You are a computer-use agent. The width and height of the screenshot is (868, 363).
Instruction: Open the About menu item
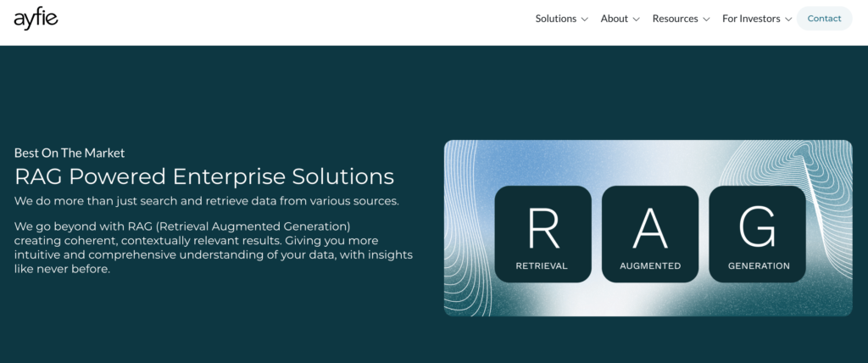pos(614,19)
